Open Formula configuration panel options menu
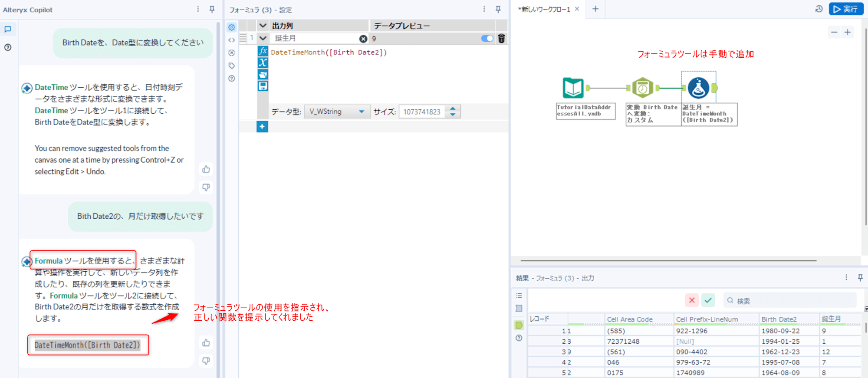Viewport: 868px width, 378px height. point(484,9)
